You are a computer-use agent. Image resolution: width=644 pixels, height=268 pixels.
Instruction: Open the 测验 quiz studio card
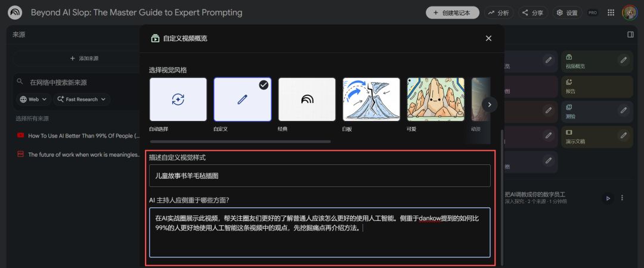[597, 112]
